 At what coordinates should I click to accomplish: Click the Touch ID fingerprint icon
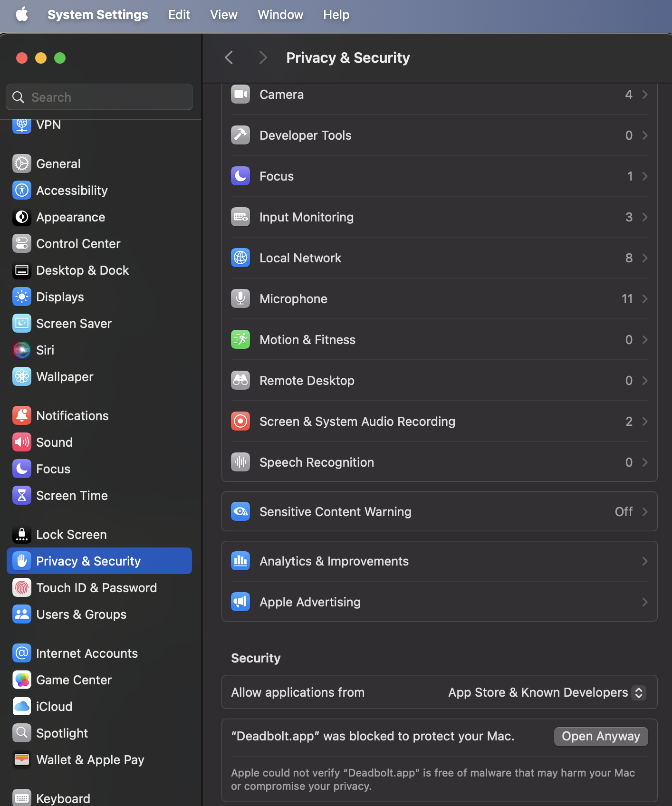pos(22,588)
